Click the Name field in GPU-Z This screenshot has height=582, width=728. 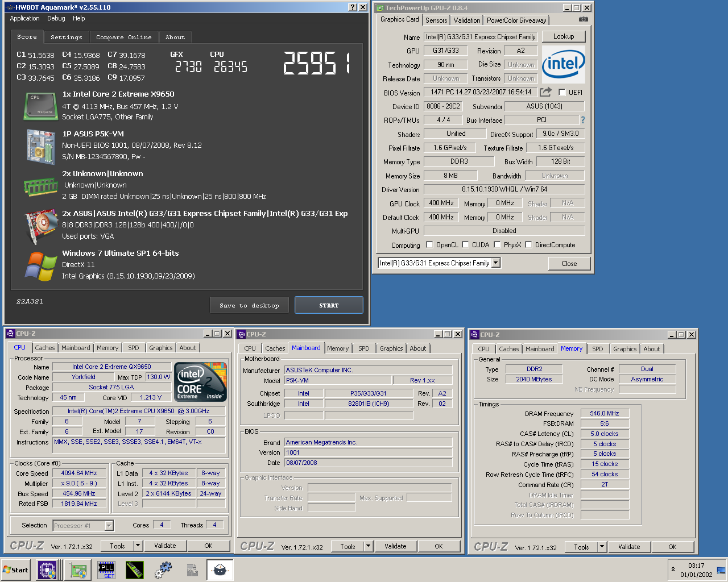pyautogui.click(x=481, y=37)
